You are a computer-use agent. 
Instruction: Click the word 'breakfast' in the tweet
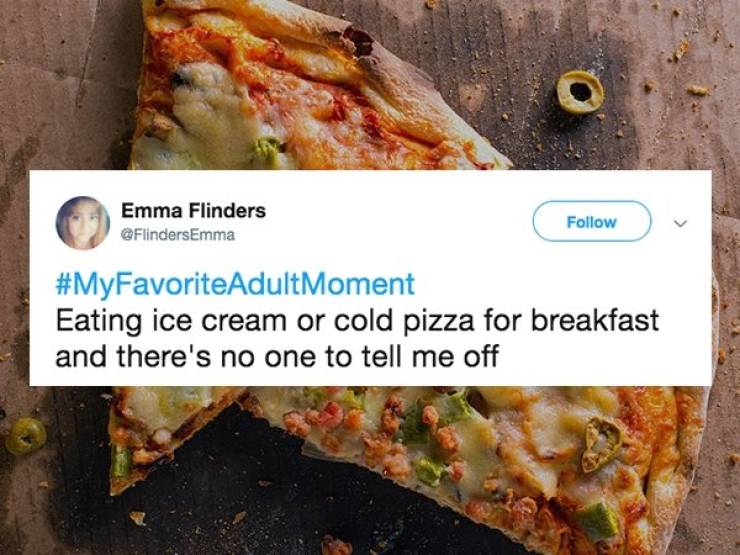pos(594,320)
